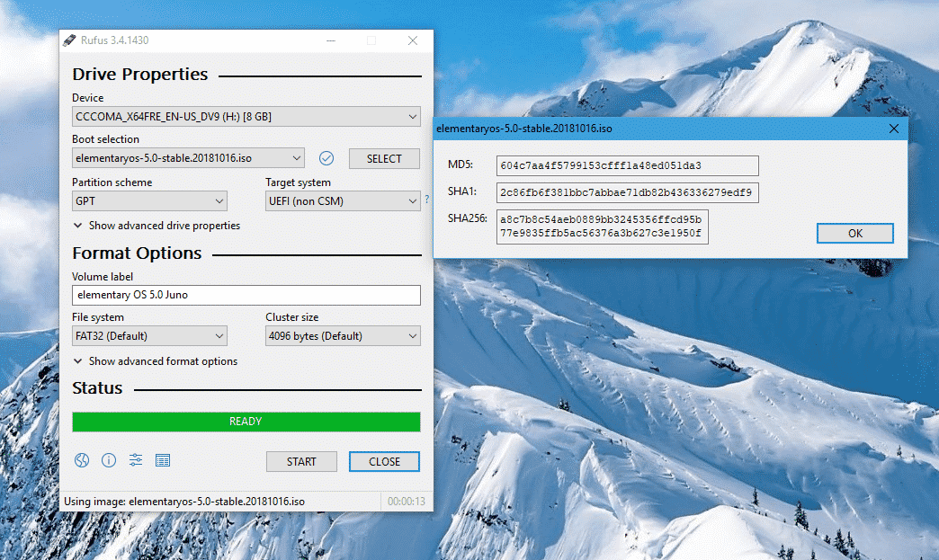The height and width of the screenshot is (560, 939).
Task: Click OK in the checksum dialog
Action: click(x=855, y=234)
